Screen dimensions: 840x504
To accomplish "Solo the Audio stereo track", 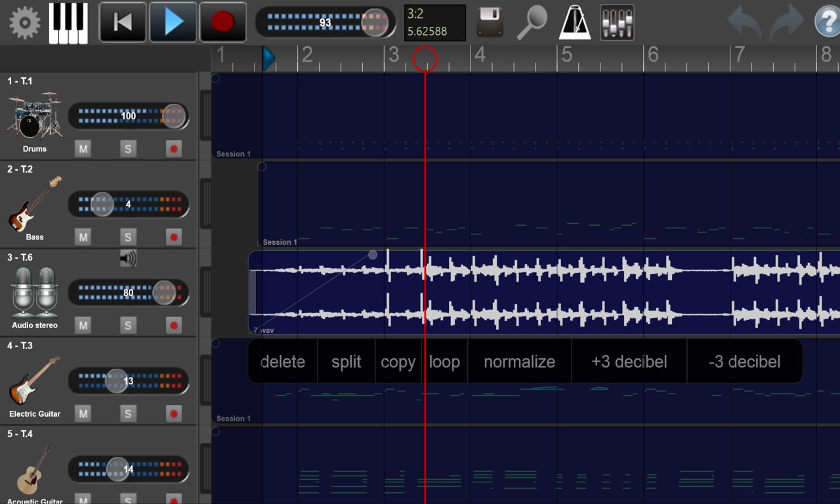I will pyautogui.click(x=128, y=325).
